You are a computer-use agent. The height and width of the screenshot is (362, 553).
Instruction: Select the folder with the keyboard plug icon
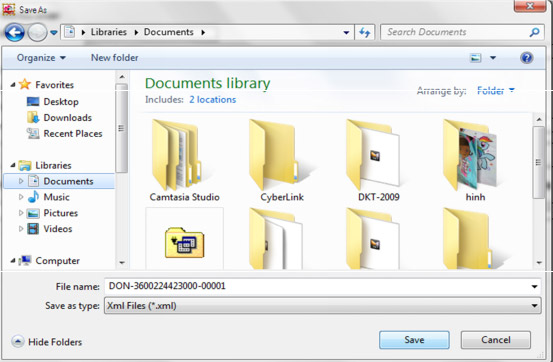(184, 239)
